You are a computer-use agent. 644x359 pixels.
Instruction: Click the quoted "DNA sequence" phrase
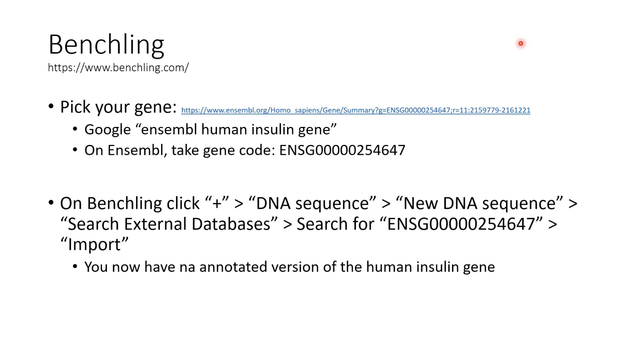click(312, 203)
